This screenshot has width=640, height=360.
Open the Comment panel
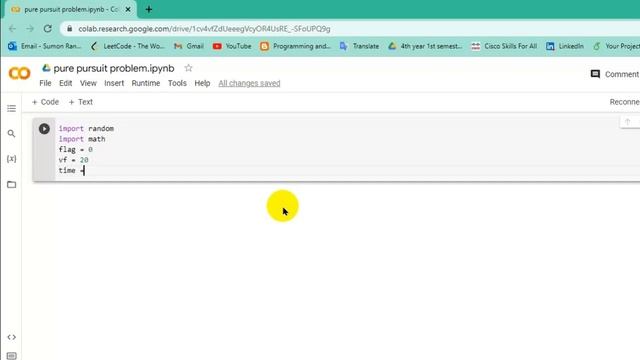point(615,74)
